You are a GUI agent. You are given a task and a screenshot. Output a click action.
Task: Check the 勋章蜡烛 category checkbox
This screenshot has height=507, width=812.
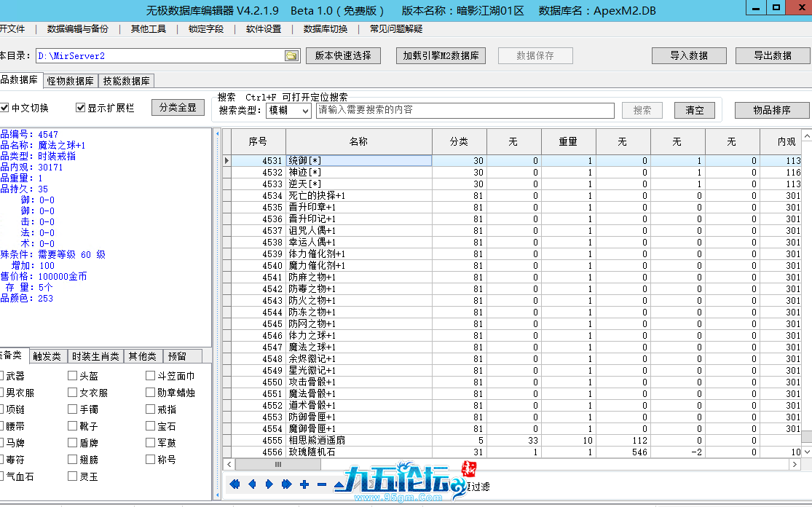(150, 393)
